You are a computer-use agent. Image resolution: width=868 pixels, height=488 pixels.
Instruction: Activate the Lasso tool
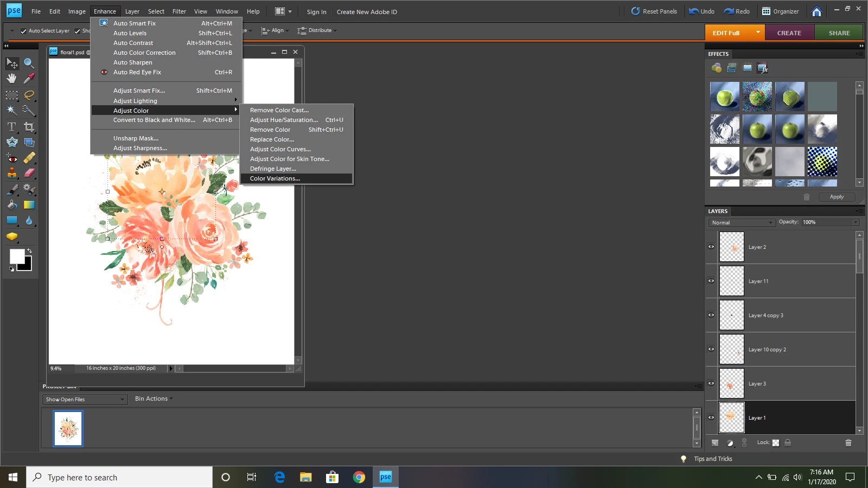point(29,95)
